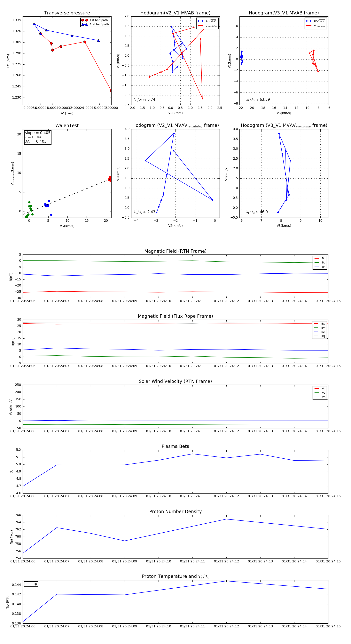Click the "Proton Temperature and Te/Tp" title

pyautogui.click(x=175, y=576)
